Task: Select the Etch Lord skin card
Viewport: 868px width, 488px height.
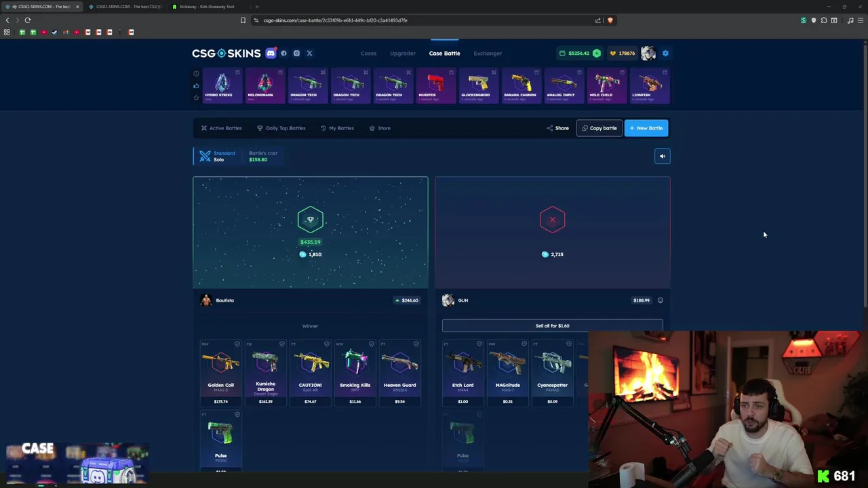Action: [x=462, y=373]
